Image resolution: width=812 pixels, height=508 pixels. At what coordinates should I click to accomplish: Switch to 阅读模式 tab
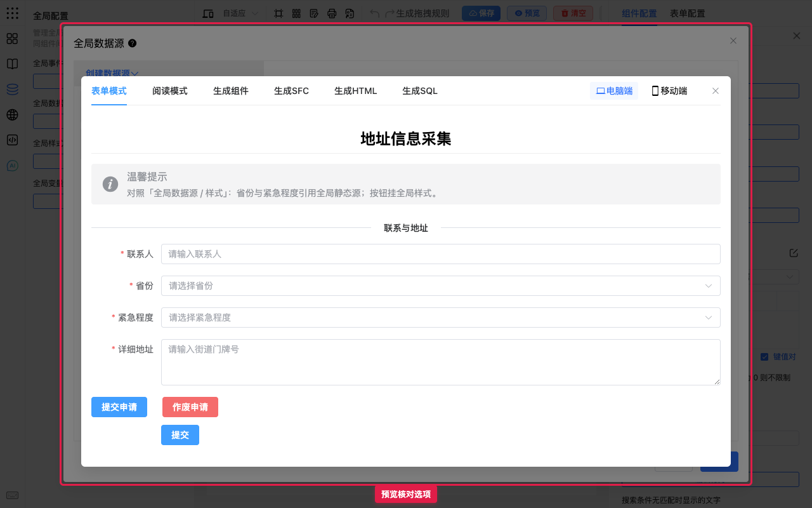pyautogui.click(x=170, y=91)
